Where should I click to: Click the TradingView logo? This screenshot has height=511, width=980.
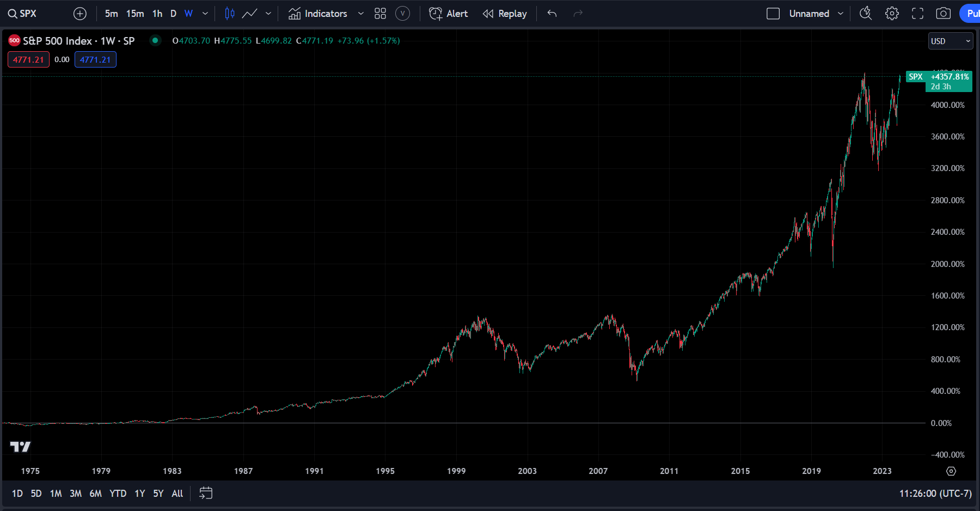pos(20,447)
